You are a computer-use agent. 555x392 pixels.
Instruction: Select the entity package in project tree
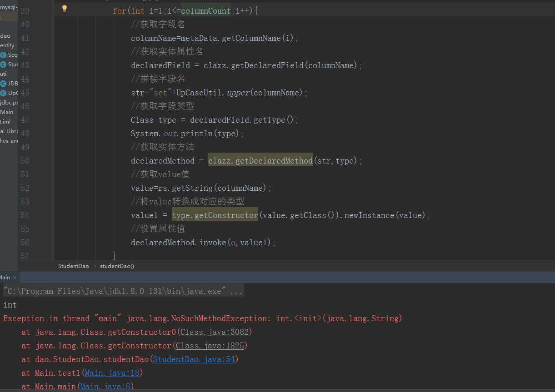point(7,45)
